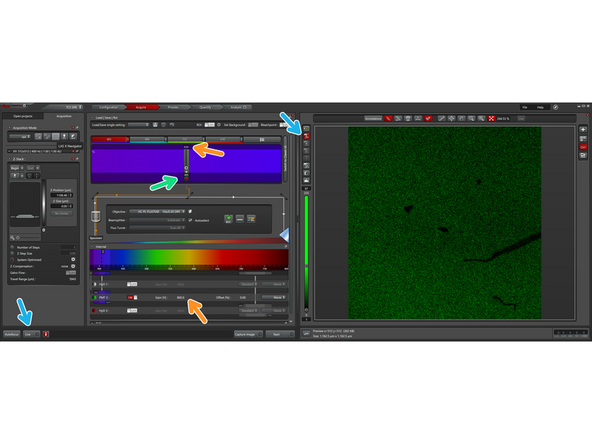This screenshot has height=444, width=592.
Task: Click the PMT 2 green color swatch
Action: point(94,298)
